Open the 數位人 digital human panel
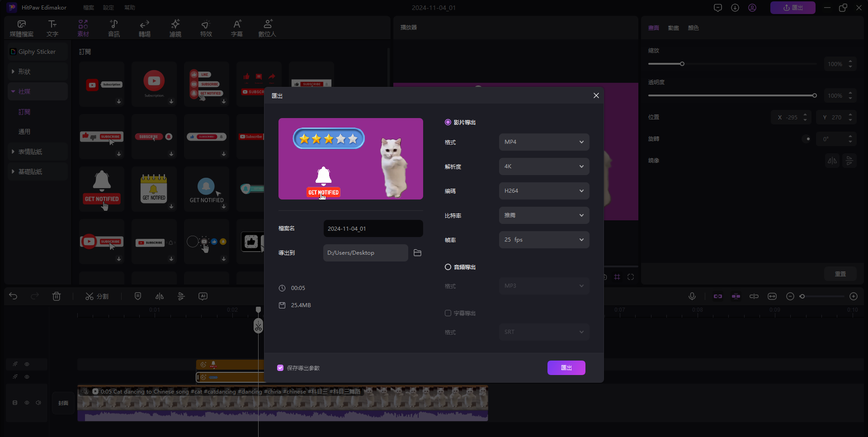The image size is (868, 437). coord(267,28)
